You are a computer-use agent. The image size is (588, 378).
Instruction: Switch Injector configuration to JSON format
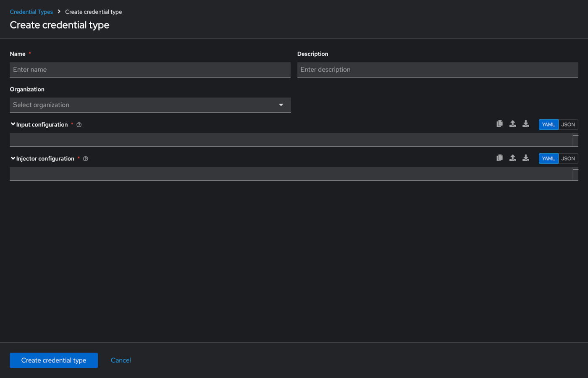[x=568, y=159]
